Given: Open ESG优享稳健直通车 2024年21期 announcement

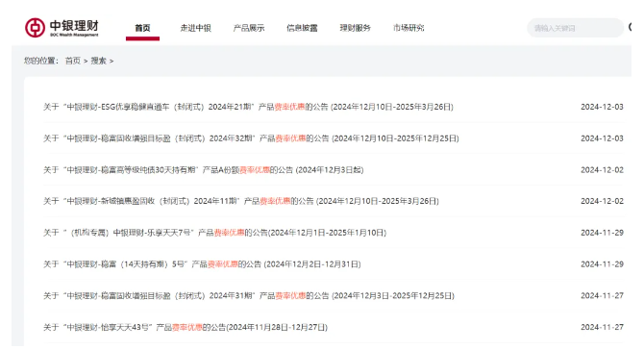Looking at the screenshot, I should [x=248, y=107].
